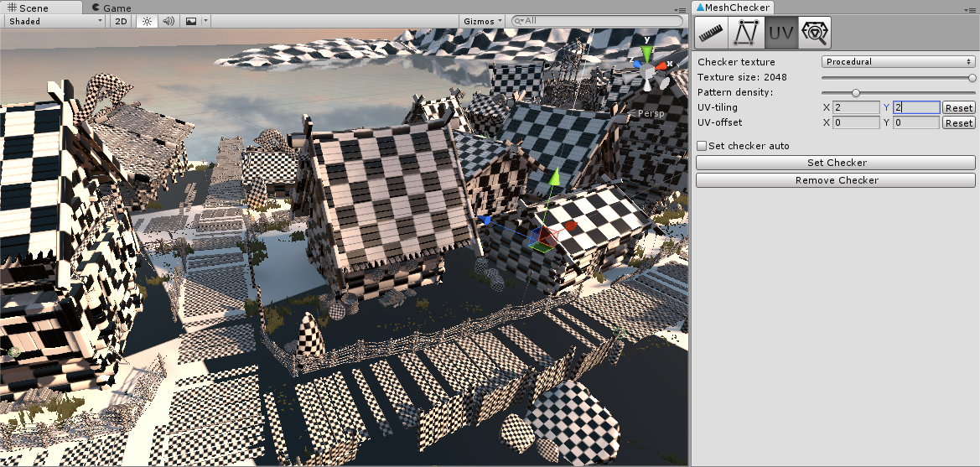Click the UV-offset X input field
The height and width of the screenshot is (467, 980).
point(855,123)
